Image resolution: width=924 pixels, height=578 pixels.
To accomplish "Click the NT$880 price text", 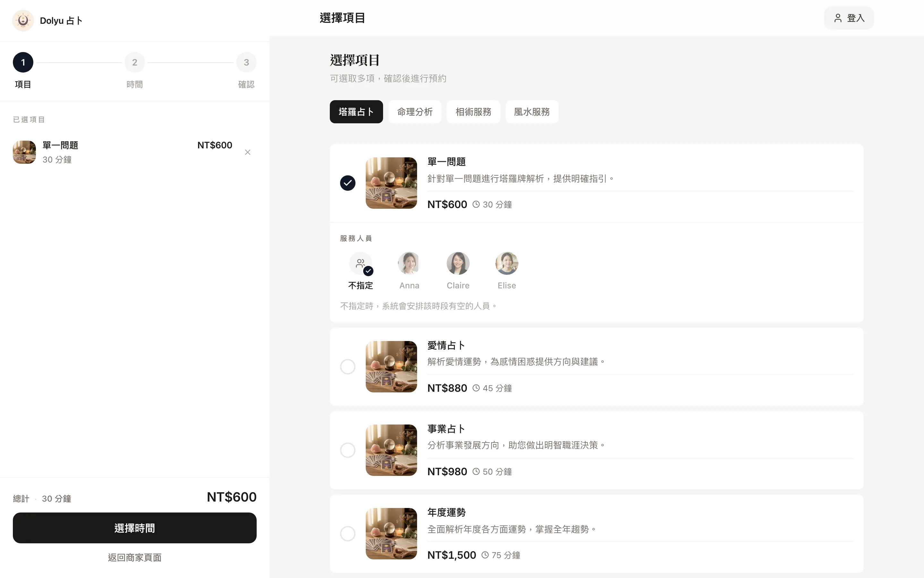I will click(x=447, y=388).
